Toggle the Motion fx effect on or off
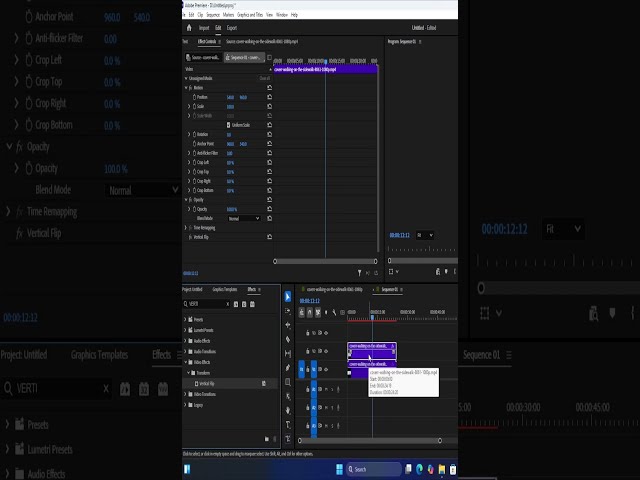The height and width of the screenshot is (480, 640). (191, 88)
